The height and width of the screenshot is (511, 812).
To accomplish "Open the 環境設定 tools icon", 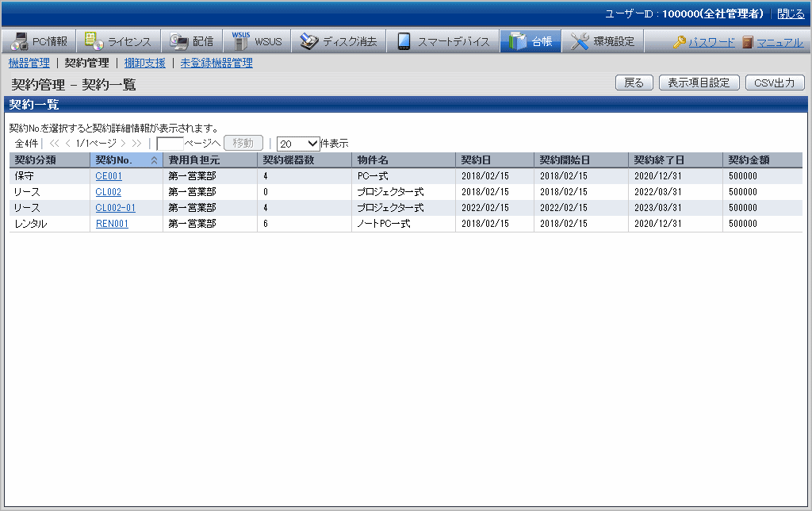I will [580, 41].
